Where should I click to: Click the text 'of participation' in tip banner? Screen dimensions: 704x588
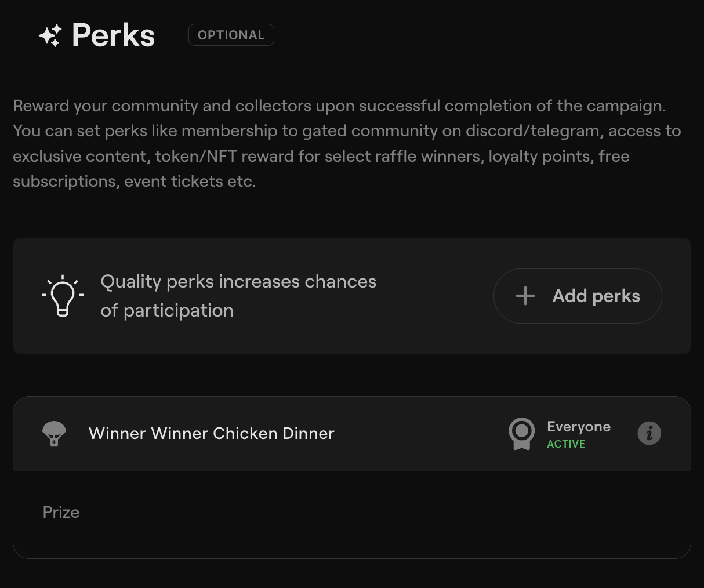click(167, 310)
